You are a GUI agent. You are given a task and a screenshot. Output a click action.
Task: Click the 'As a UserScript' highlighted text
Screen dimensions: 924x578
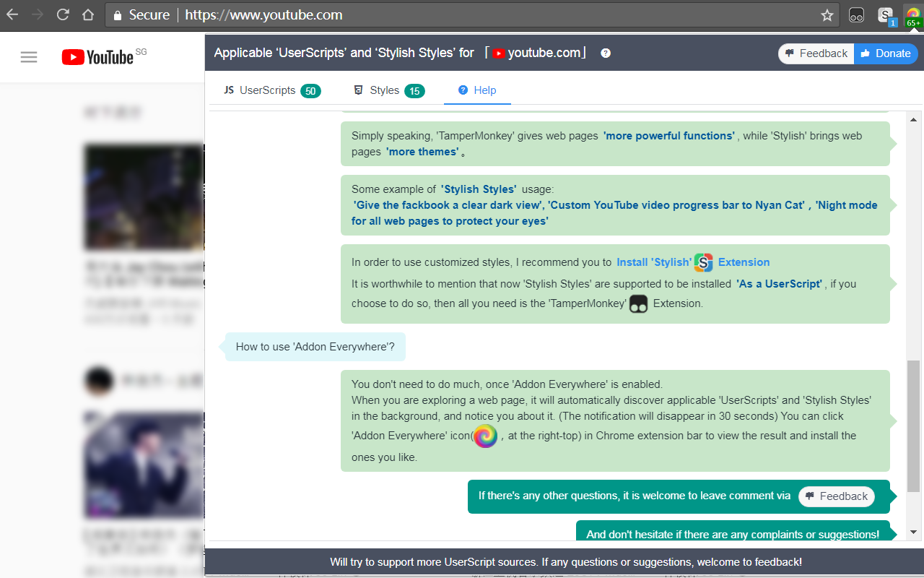pyautogui.click(x=779, y=284)
